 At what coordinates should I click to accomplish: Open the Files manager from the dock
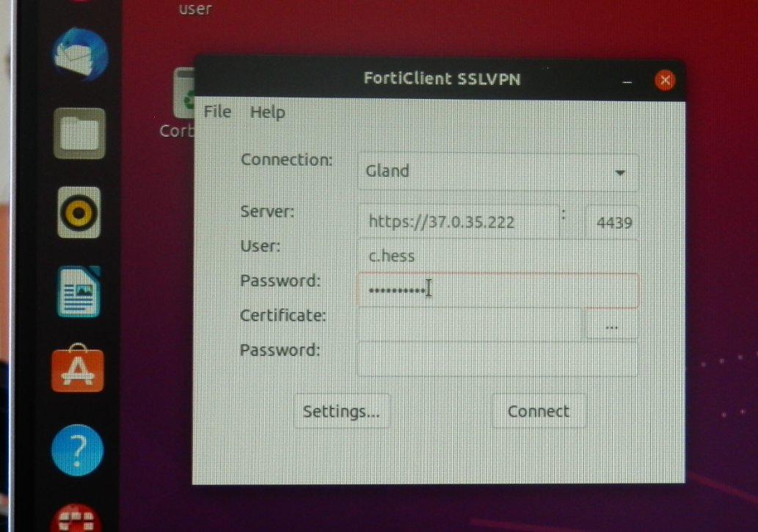tap(79, 134)
